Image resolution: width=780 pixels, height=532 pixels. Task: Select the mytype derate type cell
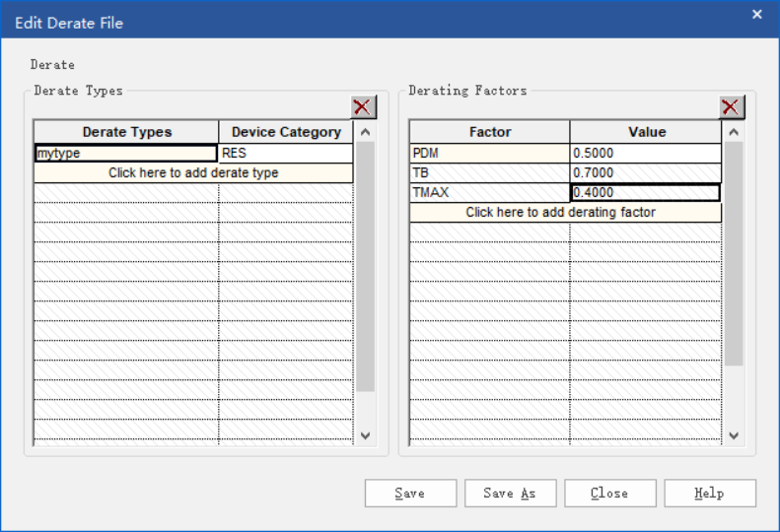coord(126,153)
